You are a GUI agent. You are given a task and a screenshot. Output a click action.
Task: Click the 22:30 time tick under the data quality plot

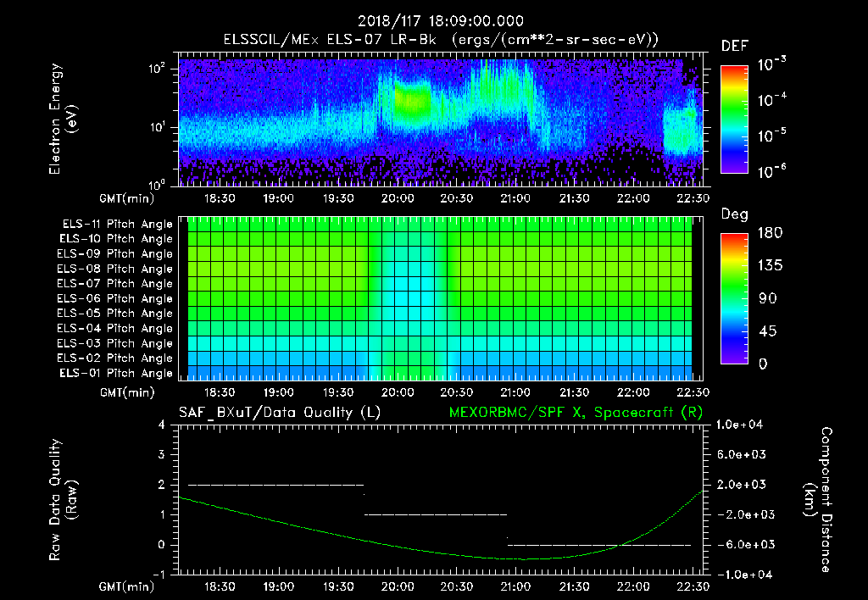(x=693, y=586)
